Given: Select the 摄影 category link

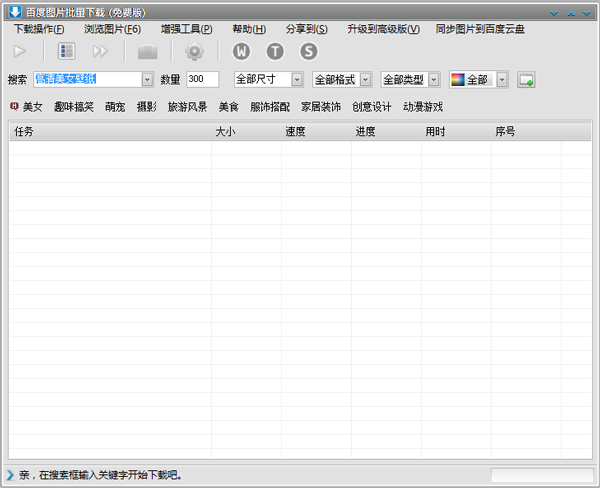Looking at the screenshot, I should pyautogui.click(x=147, y=107).
